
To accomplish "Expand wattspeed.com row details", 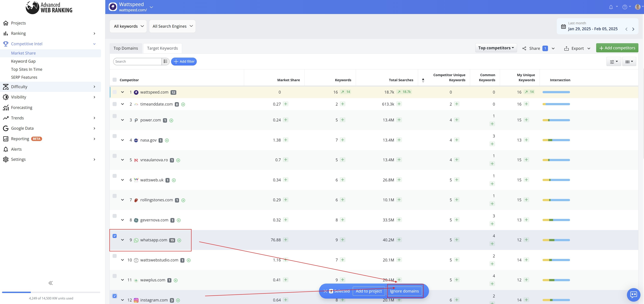I will point(123,92).
